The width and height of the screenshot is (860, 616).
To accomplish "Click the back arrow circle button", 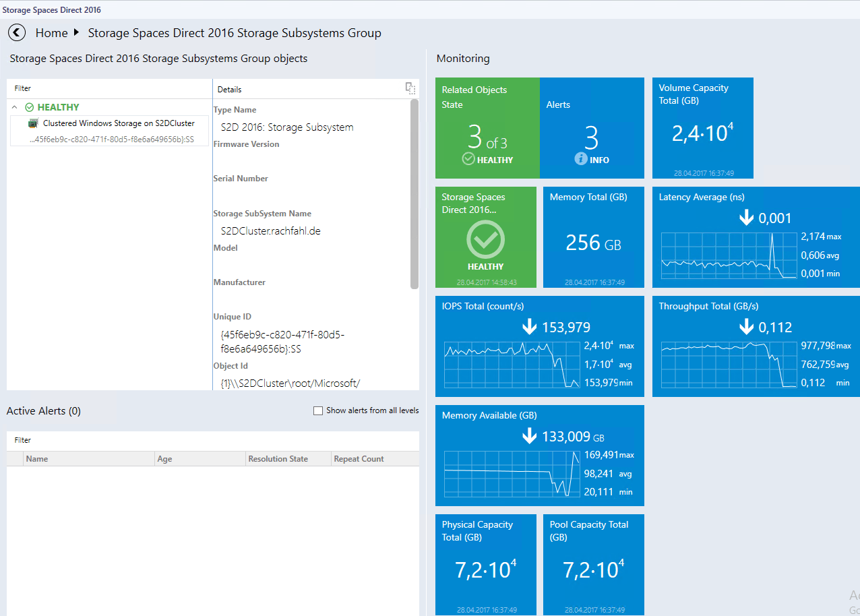I will click(17, 32).
